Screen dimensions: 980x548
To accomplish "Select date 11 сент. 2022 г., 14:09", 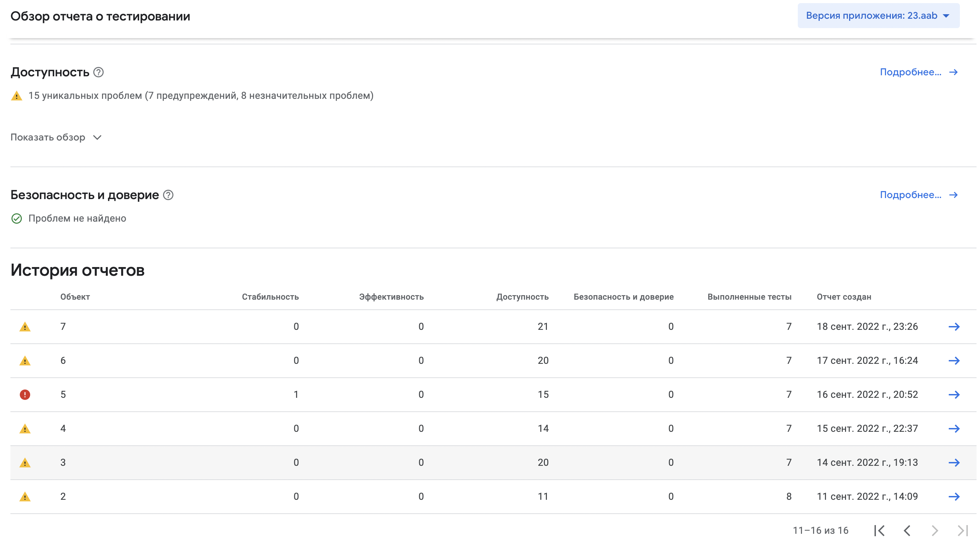I will [x=867, y=497].
